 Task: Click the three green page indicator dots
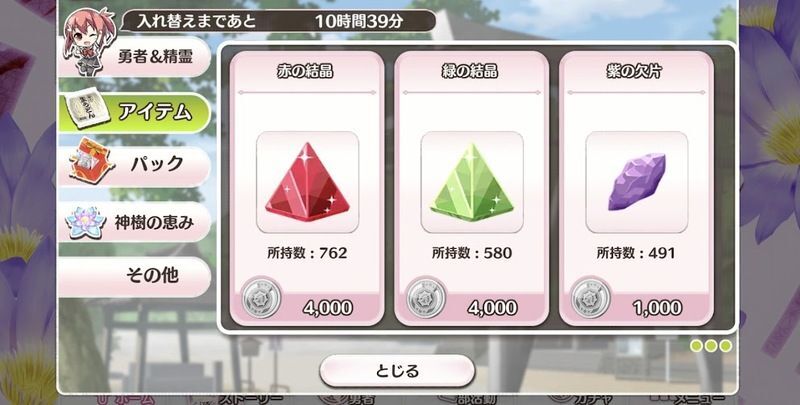[711, 346]
